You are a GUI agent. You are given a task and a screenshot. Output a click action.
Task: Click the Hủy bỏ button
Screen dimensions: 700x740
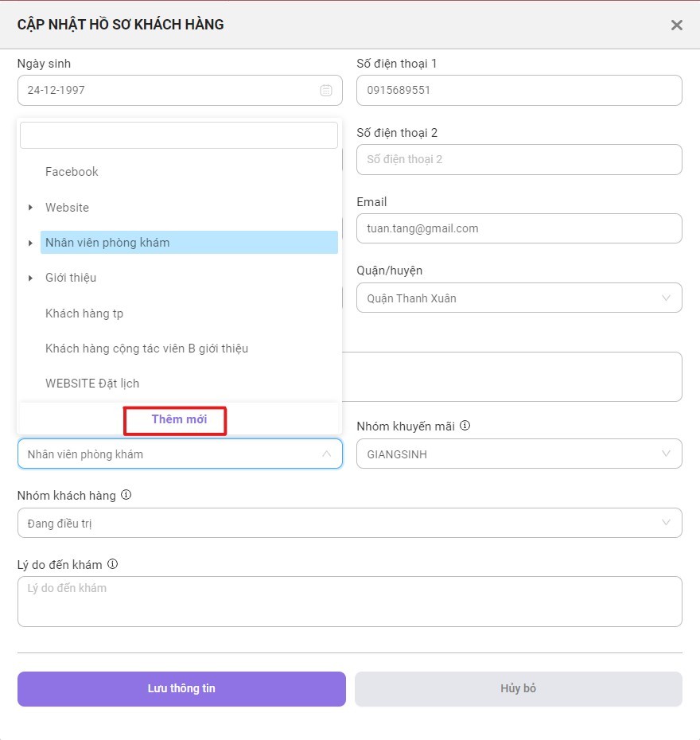(x=519, y=688)
